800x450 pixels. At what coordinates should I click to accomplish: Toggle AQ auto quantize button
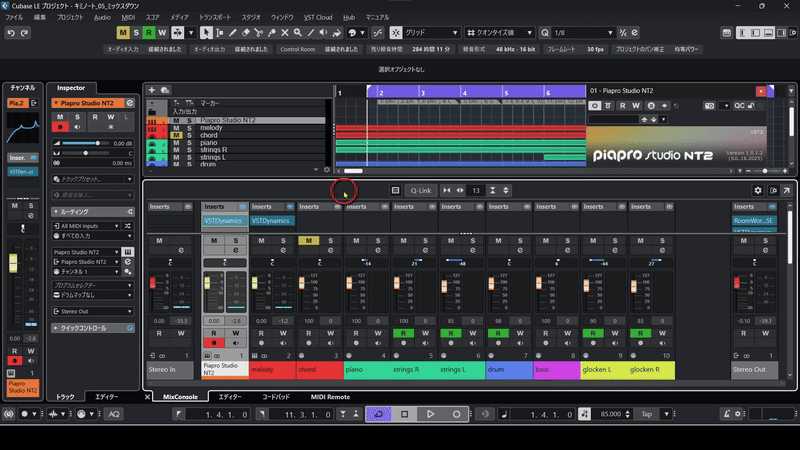point(114,414)
